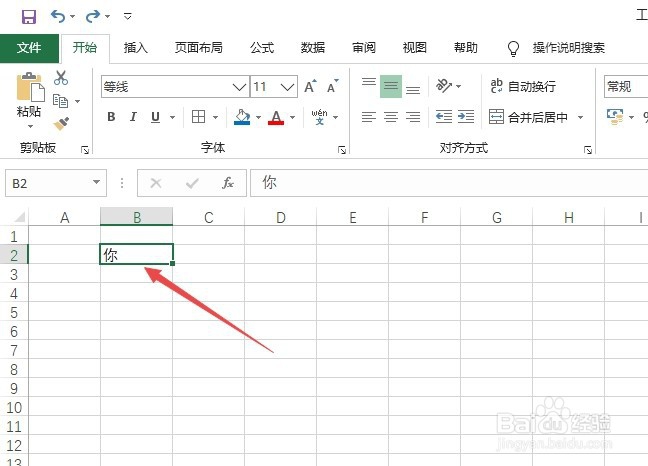648x466 pixels.
Task: Toggle Bold formatting
Action: [x=111, y=117]
